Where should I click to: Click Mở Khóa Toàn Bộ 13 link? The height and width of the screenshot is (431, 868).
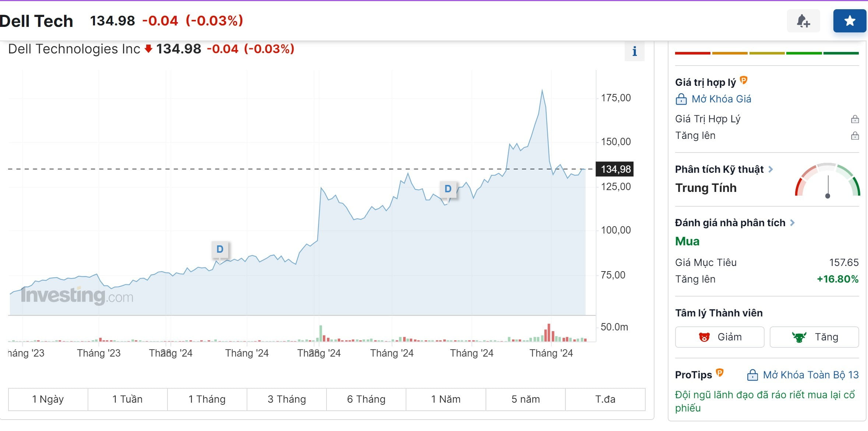811,375
